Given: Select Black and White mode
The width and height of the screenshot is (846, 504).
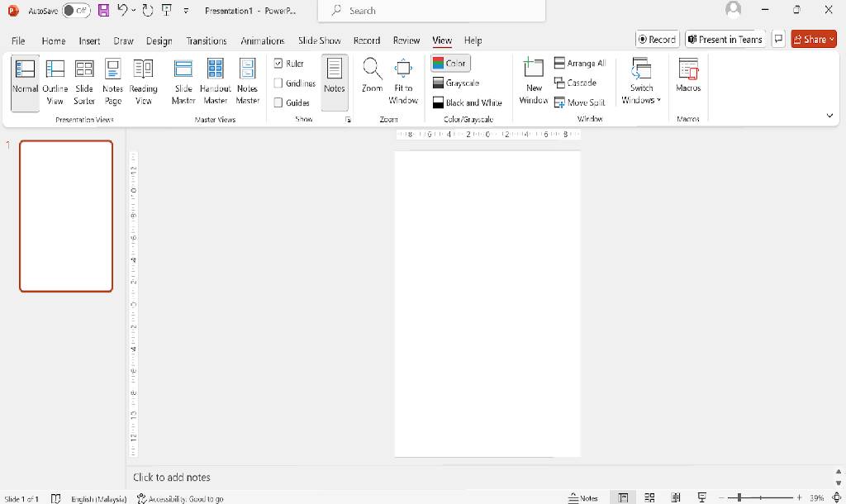Looking at the screenshot, I should tap(468, 102).
